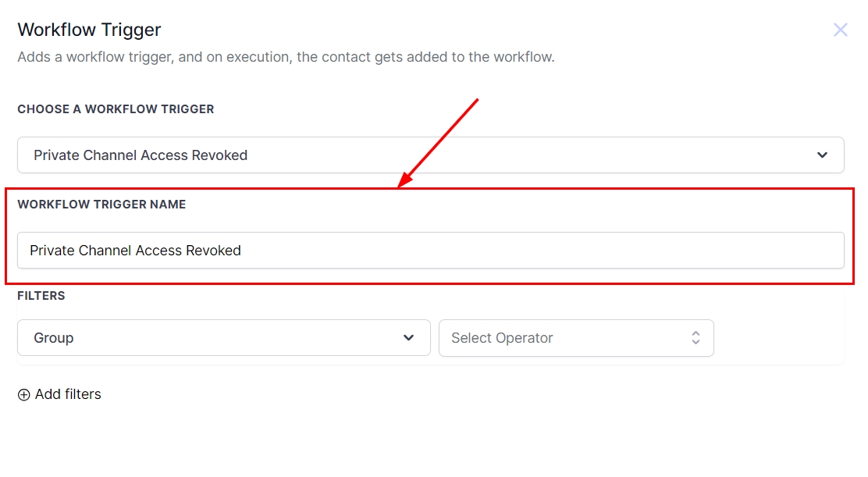
Task: Open the Select Operator dropdown
Action: coord(575,338)
